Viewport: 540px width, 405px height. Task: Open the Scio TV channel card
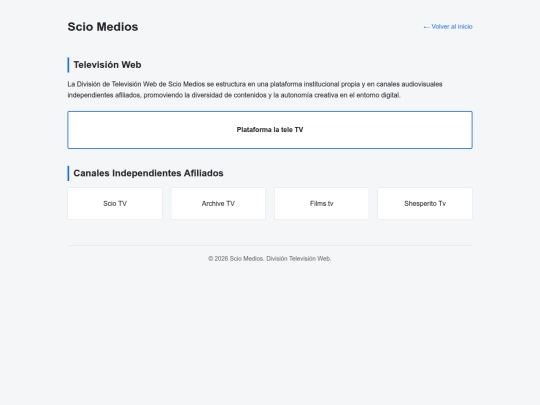tap(115, 204)
